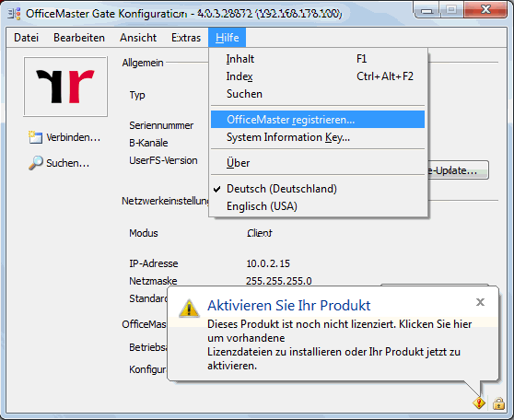Click the IP-Adresse label
This screenshot has height=420, width=514.
click(154, 263)
